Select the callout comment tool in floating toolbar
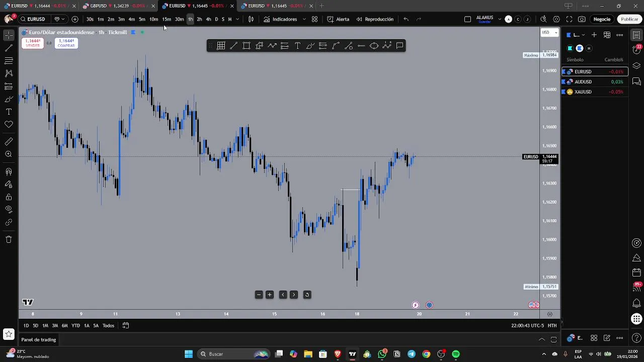Viewport: 644px width, 362px height. (x=399, y=46)
